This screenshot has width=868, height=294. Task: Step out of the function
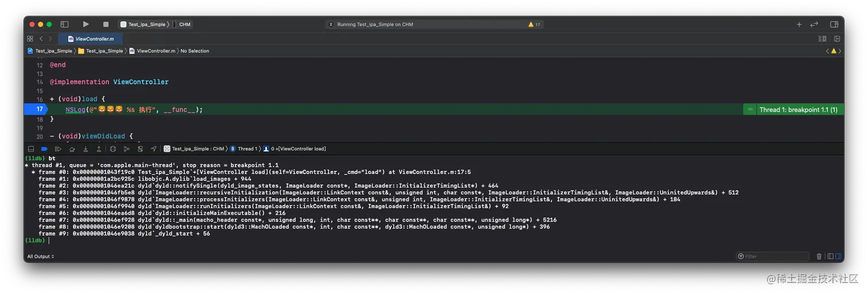[x=99, y=149]
